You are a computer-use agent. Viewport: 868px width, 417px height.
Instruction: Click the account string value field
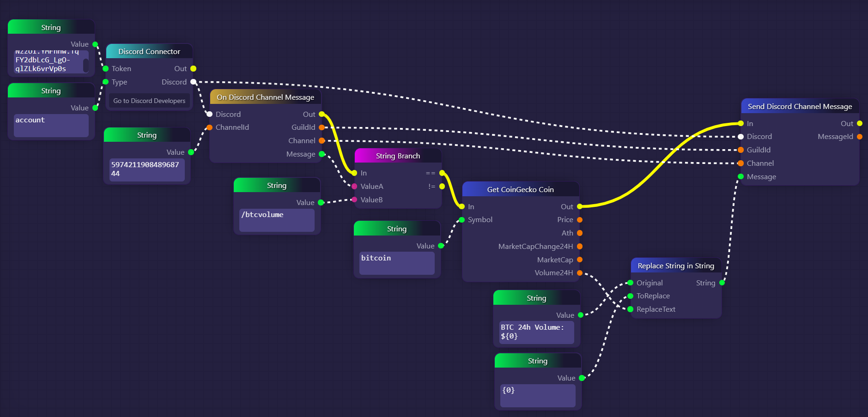click(51, 125)
